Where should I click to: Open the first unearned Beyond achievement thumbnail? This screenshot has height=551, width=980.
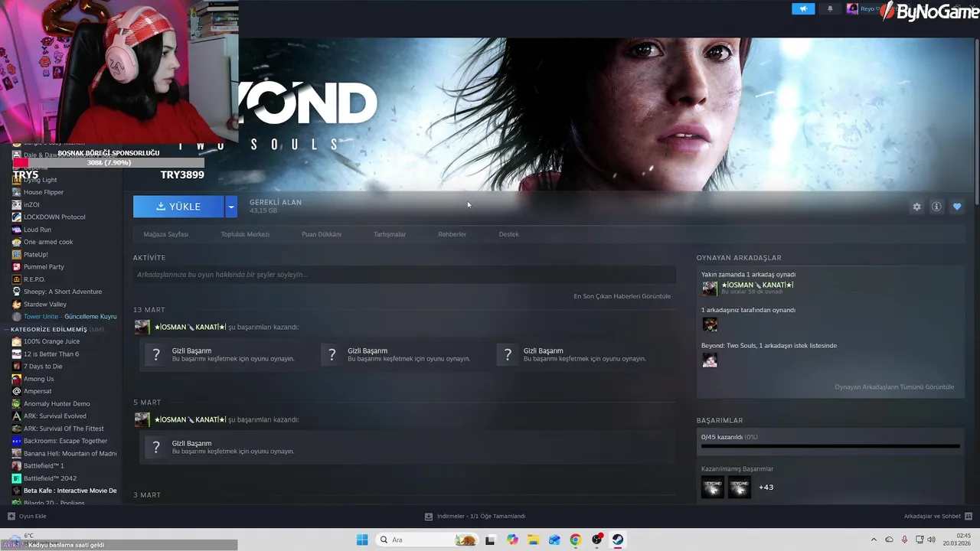(713, 487)
